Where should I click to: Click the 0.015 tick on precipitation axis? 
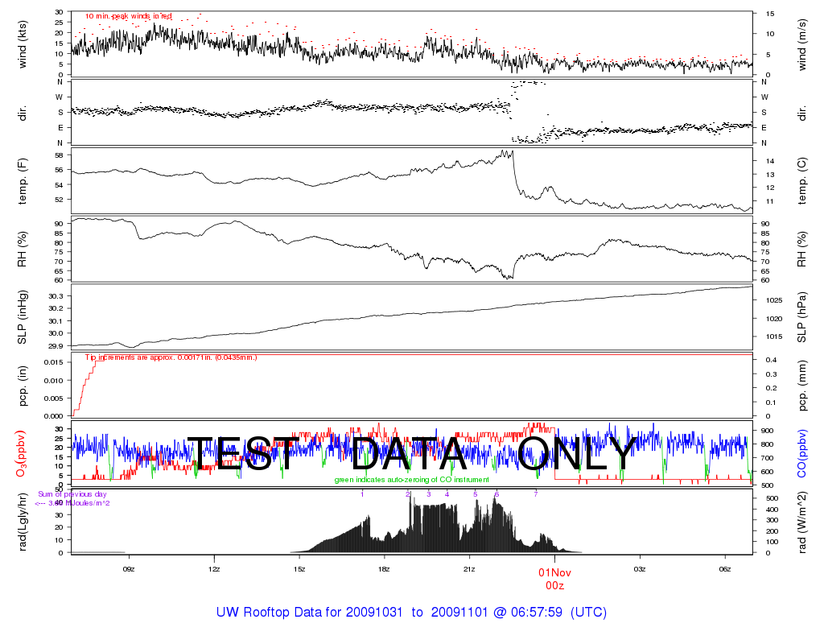(x=54, y=362)
